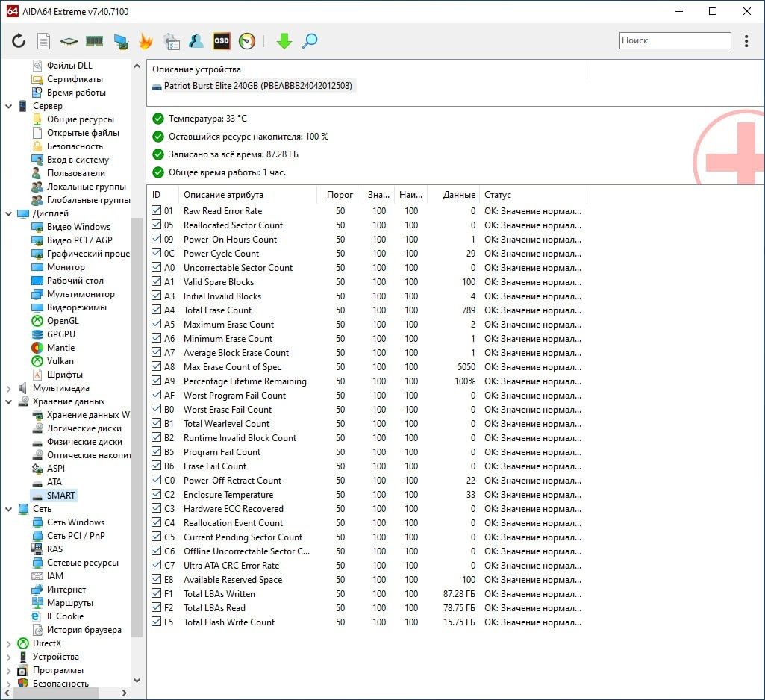Screen dimensions: 765x700
Task: Expand the Мультимедиа tree node
Action: [x=9, y=388]
